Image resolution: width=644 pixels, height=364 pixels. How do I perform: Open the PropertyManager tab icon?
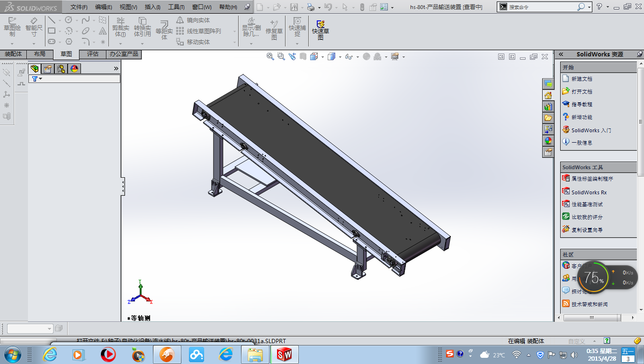point(48,69)
